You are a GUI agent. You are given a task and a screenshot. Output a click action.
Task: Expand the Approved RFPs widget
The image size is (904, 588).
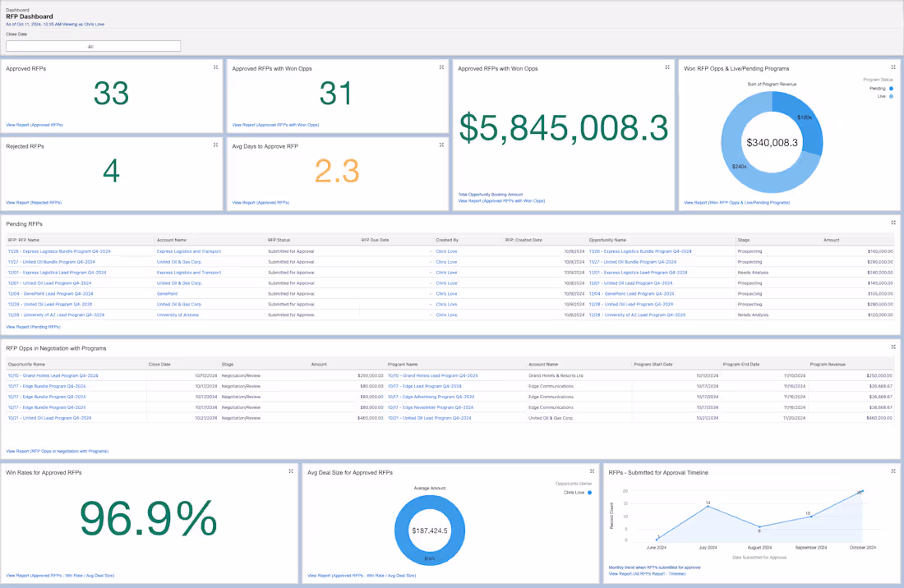pyautogui.click(x=214, y=67)
